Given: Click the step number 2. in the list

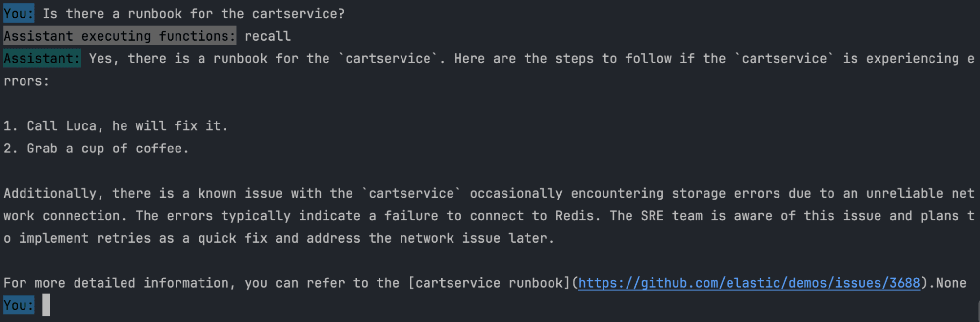Looking at the screenshot, I should [11, 149].
